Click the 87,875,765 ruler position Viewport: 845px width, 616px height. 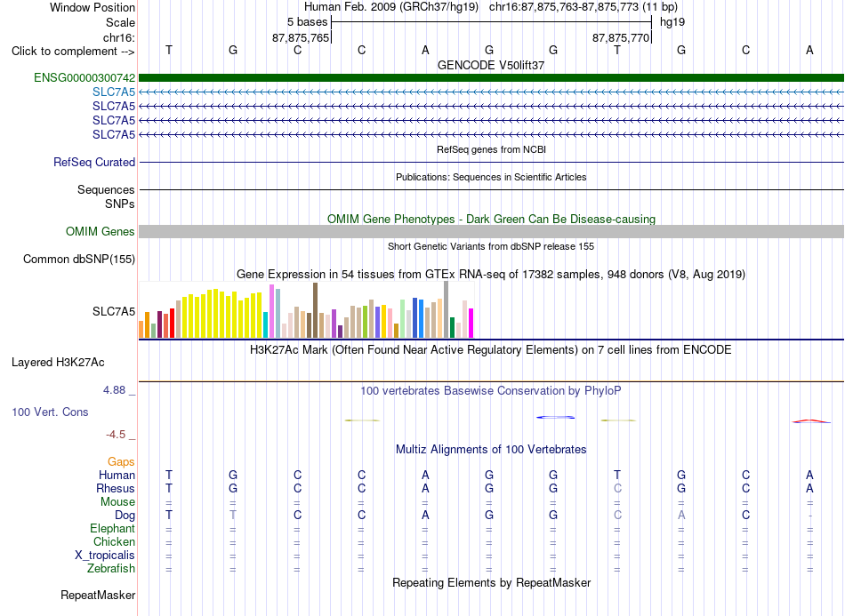[301, 37]
